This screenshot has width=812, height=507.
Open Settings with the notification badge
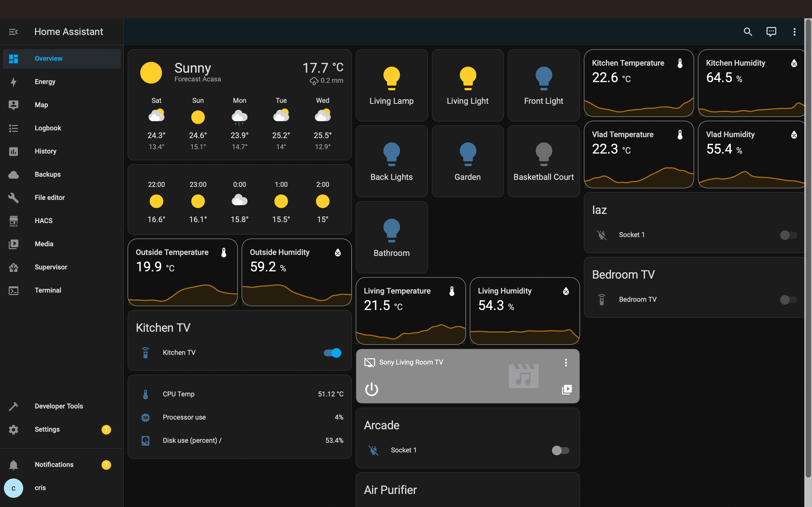47,429
